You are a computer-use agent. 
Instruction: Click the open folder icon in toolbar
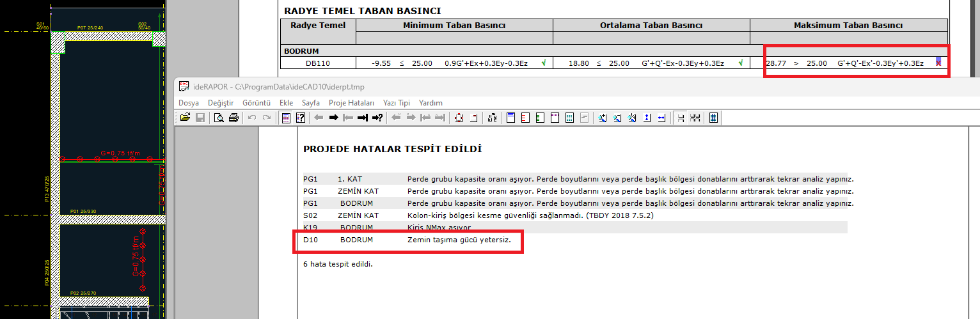(186, 118)
